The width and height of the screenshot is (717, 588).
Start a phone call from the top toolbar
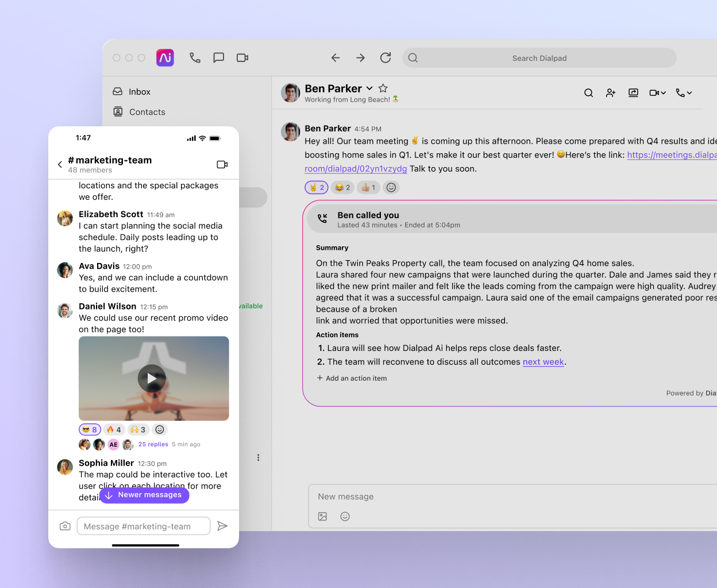click(195, 57)
